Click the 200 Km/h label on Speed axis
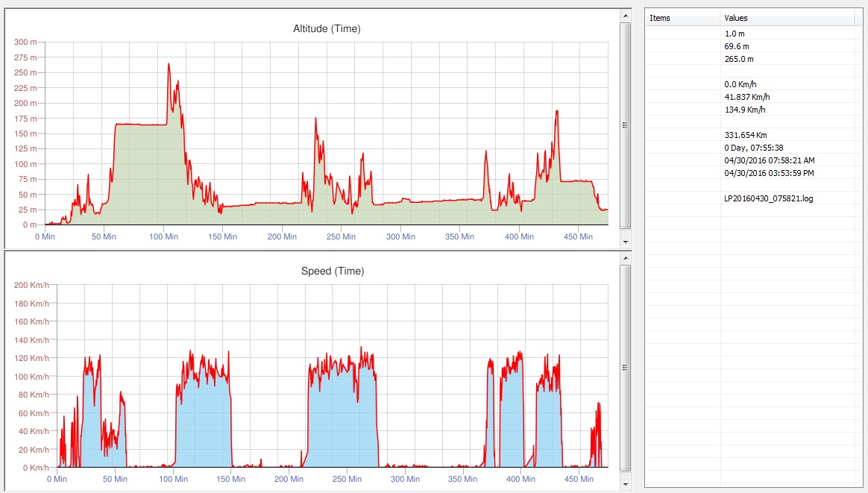The width and height of the screenshot is (868, 493). (x=31, y=285)
